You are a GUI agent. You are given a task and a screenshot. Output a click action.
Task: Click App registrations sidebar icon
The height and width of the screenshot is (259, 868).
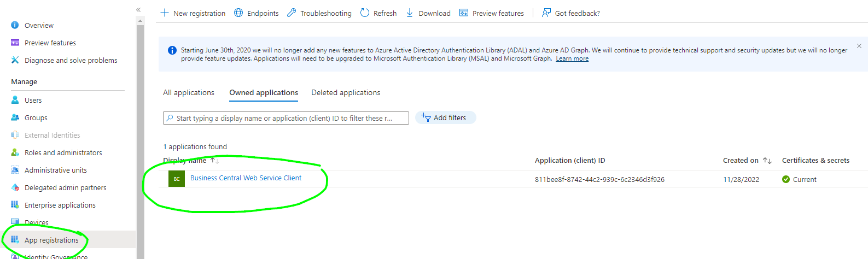point(15,240)
